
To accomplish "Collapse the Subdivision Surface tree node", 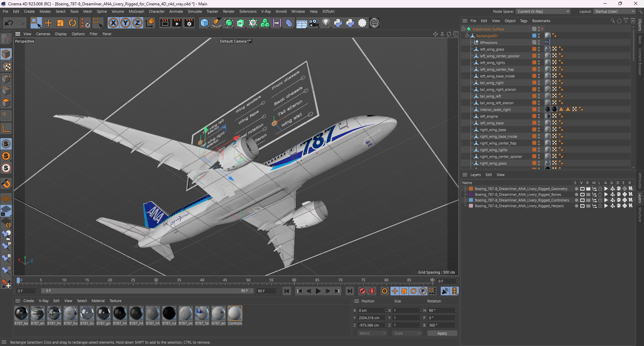I will click(x=463, y=29).
